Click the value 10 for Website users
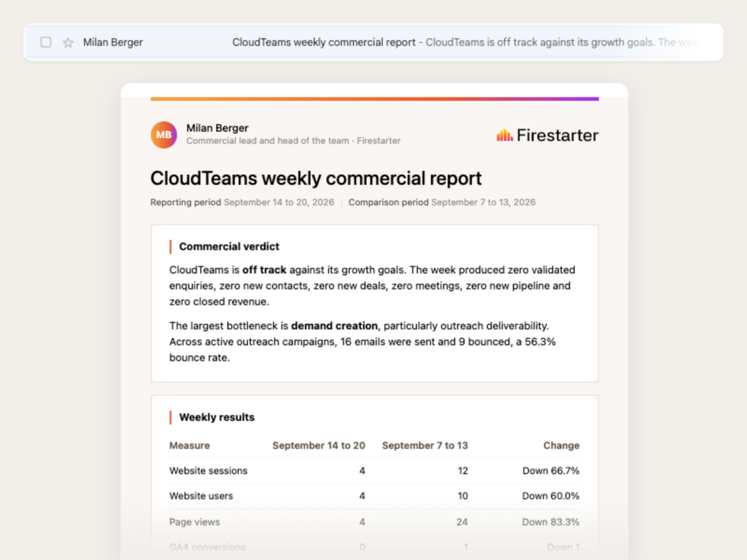 pos(463,496)
